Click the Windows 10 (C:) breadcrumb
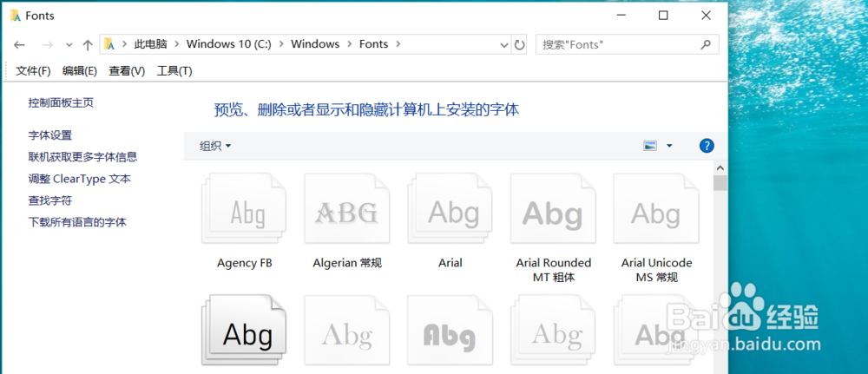The height and width of the screenshot is (374, 868). point(228,44)
